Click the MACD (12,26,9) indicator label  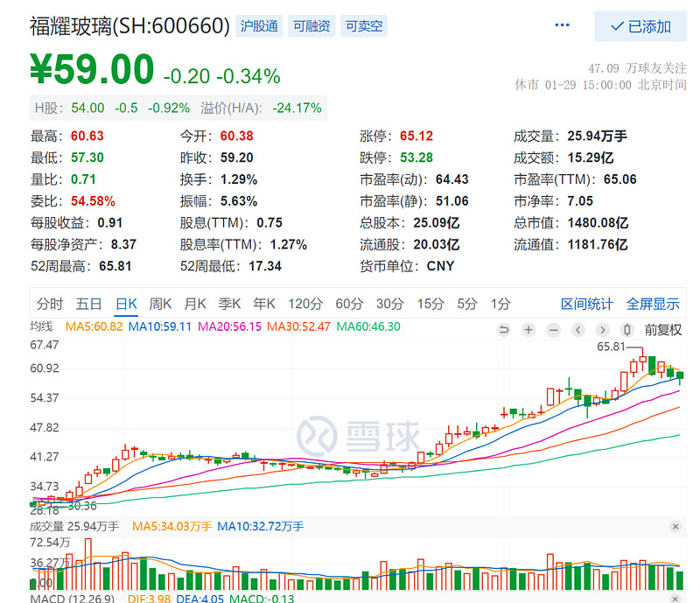[73, 598]
